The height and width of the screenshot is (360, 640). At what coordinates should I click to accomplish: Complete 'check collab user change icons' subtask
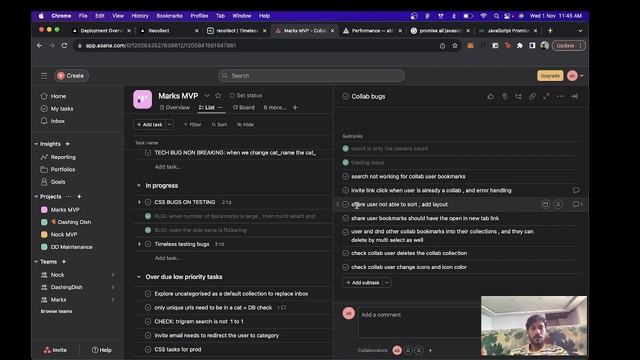tap(345, 267)
